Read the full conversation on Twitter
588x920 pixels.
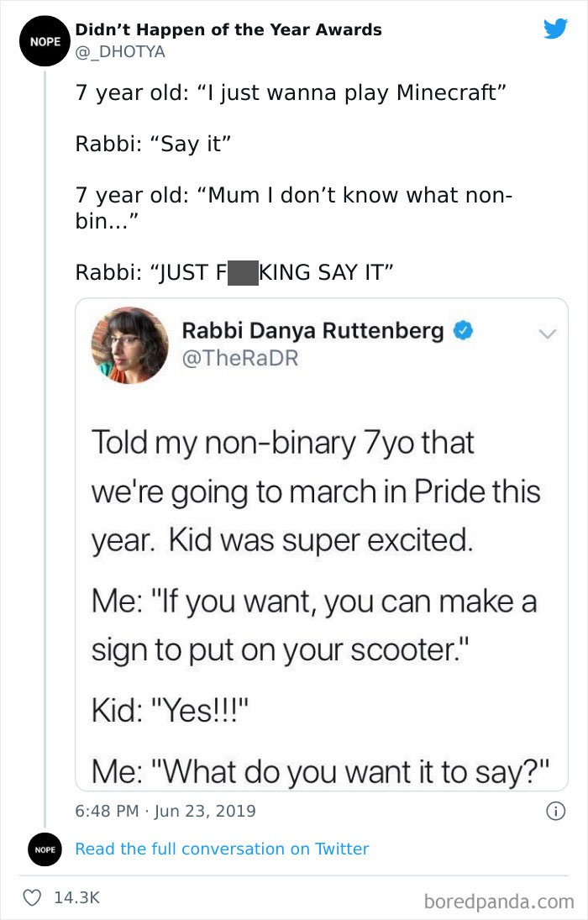point(222,849)
